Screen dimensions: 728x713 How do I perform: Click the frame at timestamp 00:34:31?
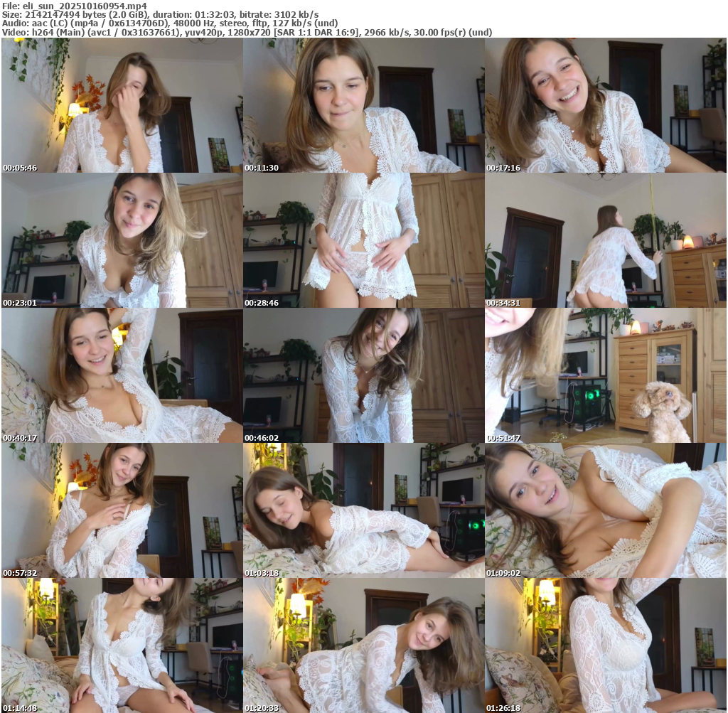click(x=605, y=240)
